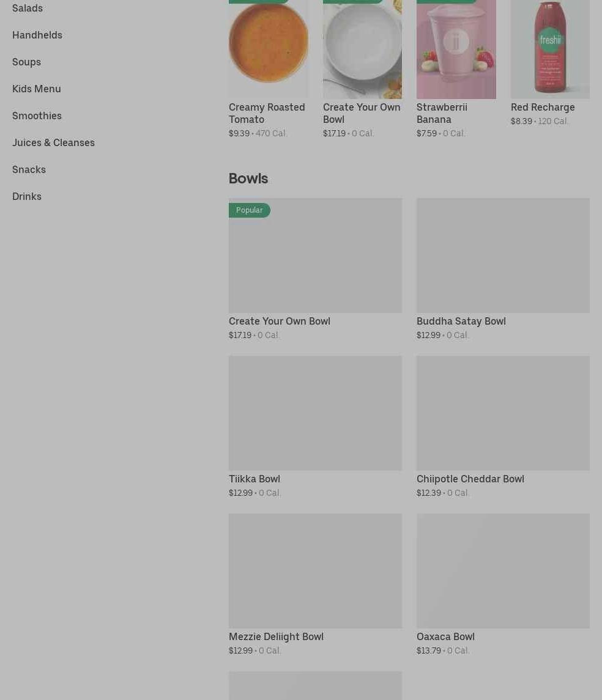602x700 pixels.
Task: Select the Strawberrii Banana smoothie photo
Action: point(456,49)
